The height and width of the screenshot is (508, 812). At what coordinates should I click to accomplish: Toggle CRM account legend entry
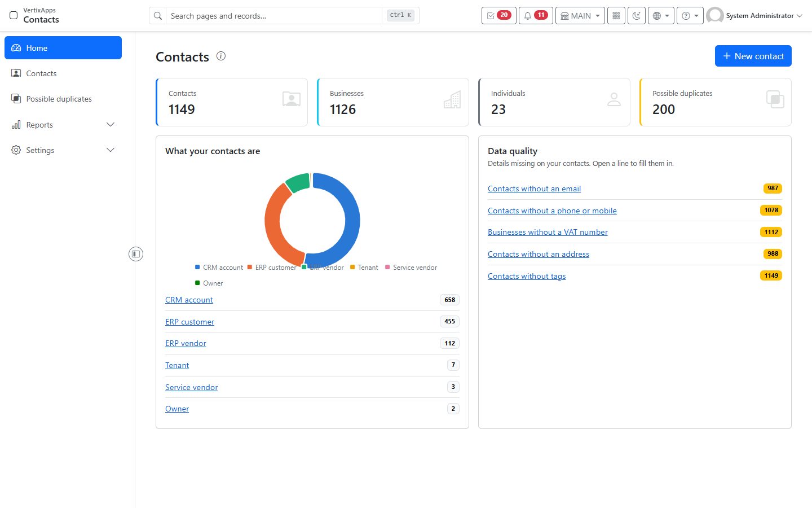point(219,268)
